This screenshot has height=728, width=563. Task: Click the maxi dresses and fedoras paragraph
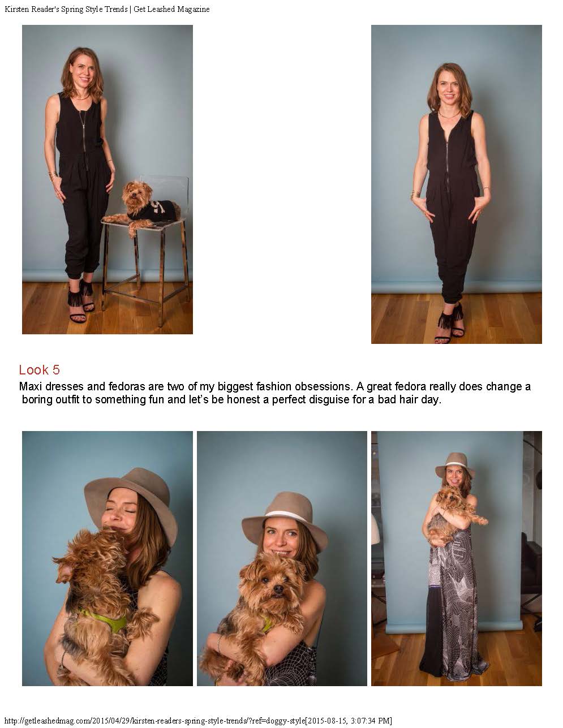tap(275, 393)
